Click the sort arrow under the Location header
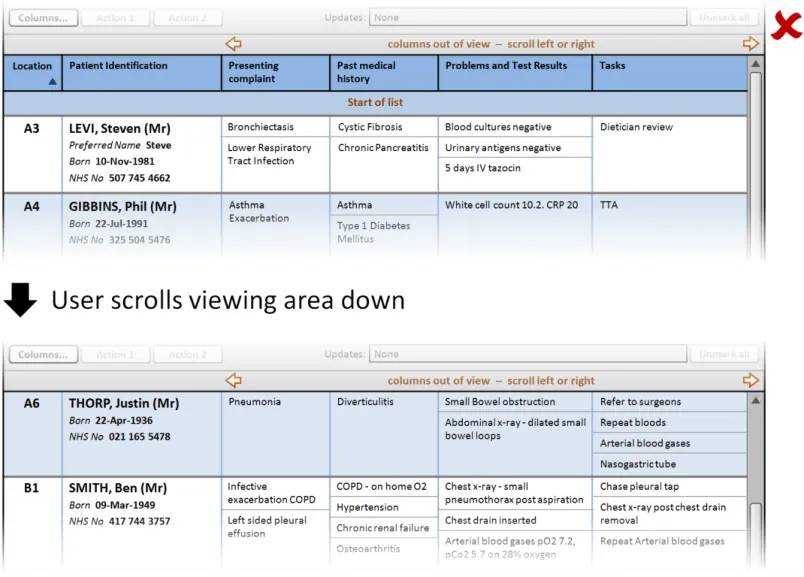The height and width of the screenshot is (577, 804). pyautogui.click(x=52, y=82)
